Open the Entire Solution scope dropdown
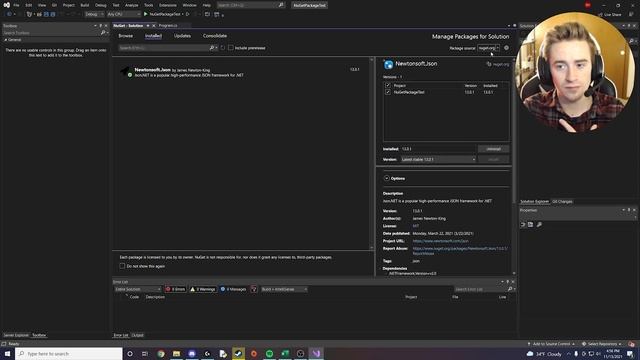The image size is (640, 360). [138, 289]
